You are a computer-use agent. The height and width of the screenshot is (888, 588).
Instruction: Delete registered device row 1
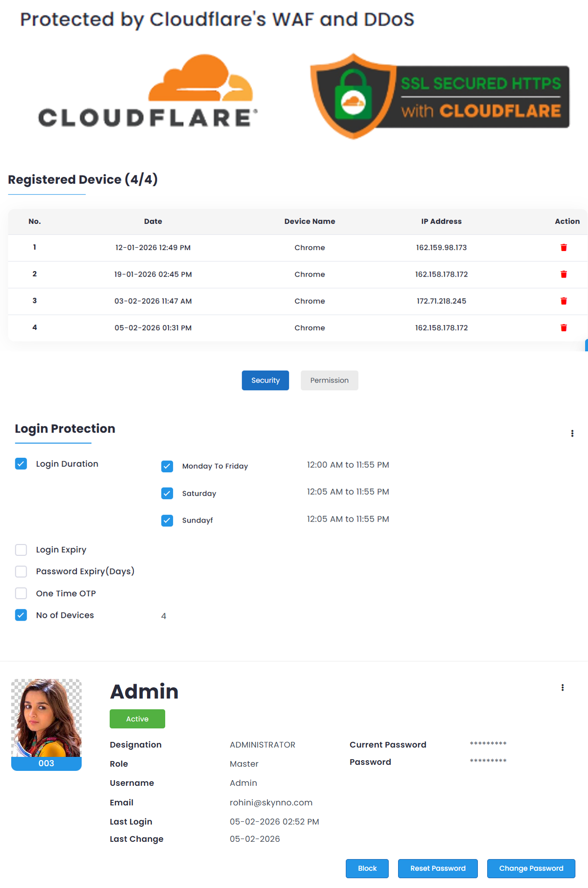tap(563, 247)
